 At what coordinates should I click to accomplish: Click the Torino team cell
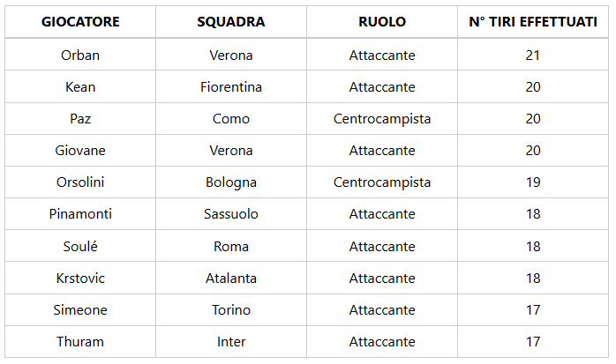pos(231,310)
